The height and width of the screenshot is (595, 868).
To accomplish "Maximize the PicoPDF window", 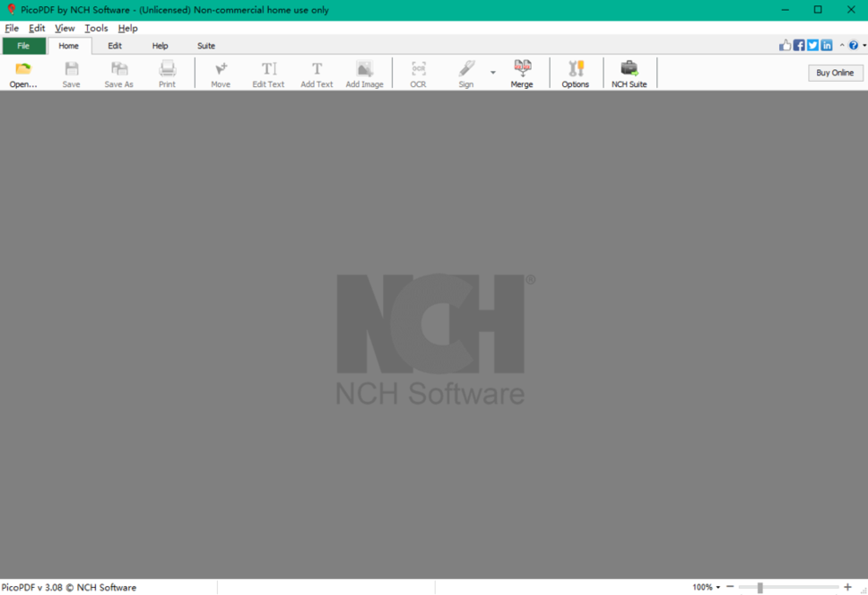I will tap(818, 9).
